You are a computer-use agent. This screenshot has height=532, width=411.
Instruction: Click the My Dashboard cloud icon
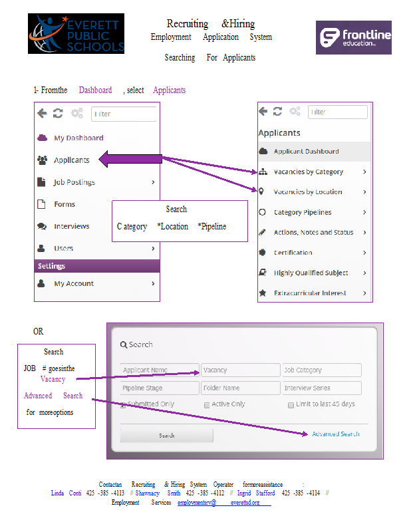42,138
